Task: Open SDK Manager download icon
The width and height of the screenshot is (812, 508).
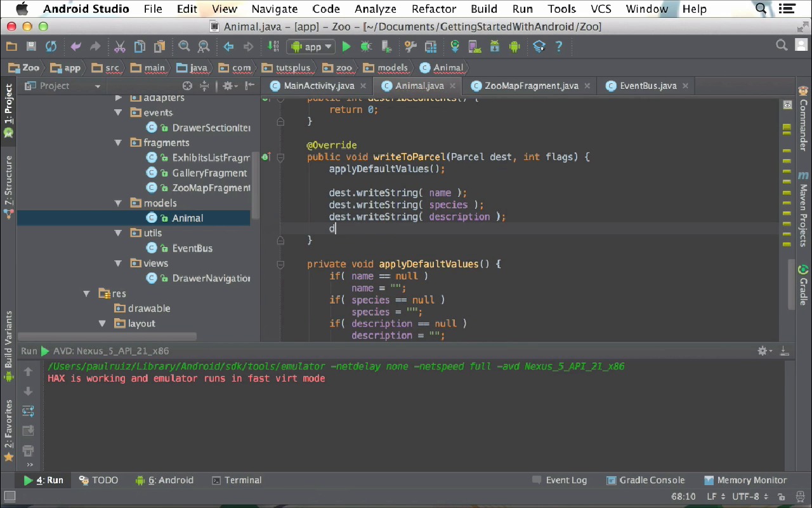Action: (x=494, y=46)
